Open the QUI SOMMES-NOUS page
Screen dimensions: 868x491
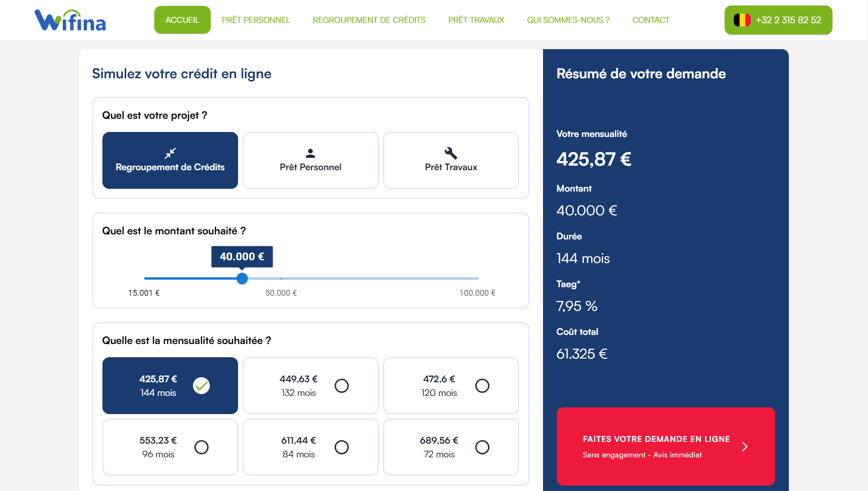click(x=568, y=20)
